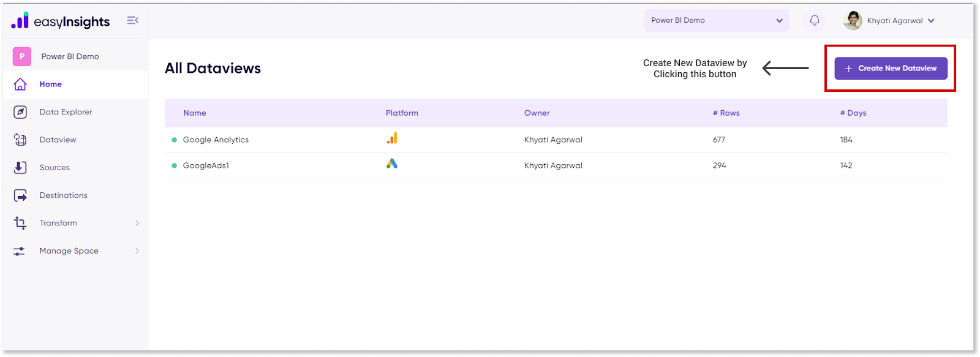Click the 677 rows value
The image size is (980, 357).
coord(719,140)
